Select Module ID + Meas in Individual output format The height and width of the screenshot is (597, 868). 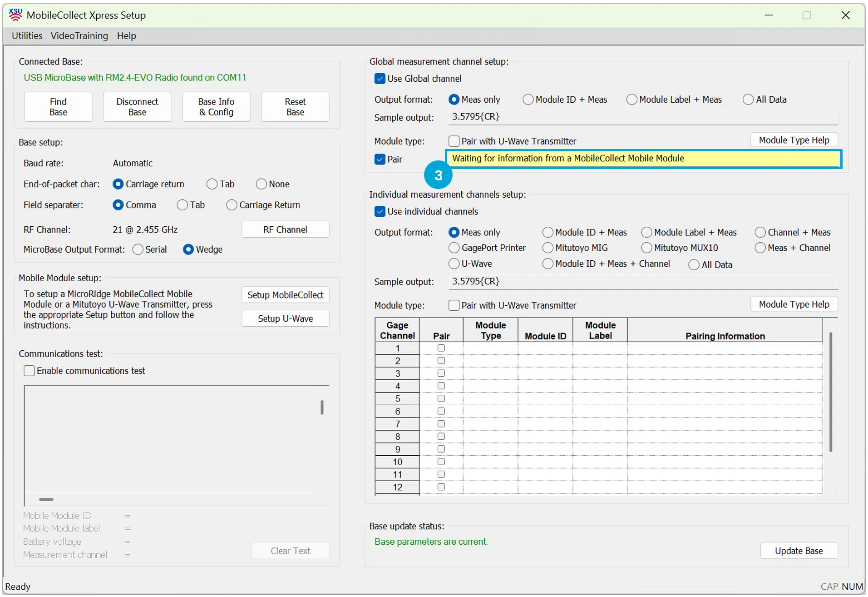pyautogui.click(x=548, y=233)
